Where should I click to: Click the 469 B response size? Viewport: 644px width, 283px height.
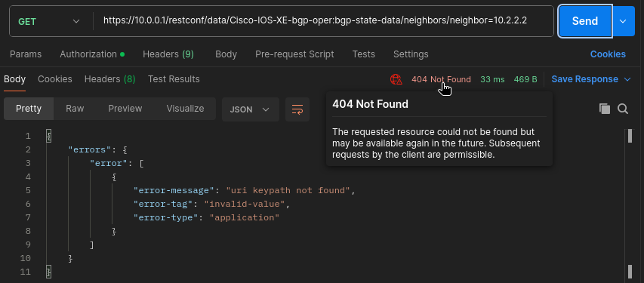[x=525, y=79]
